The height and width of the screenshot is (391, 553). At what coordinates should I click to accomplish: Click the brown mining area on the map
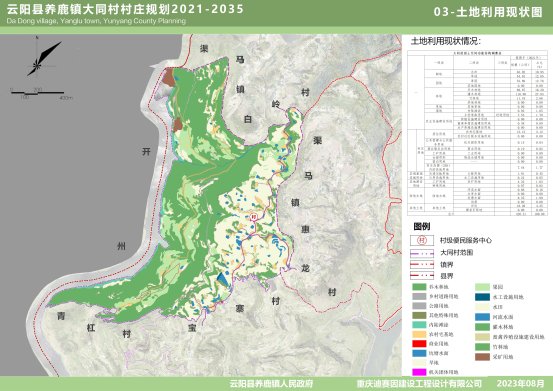coord(168,77)
